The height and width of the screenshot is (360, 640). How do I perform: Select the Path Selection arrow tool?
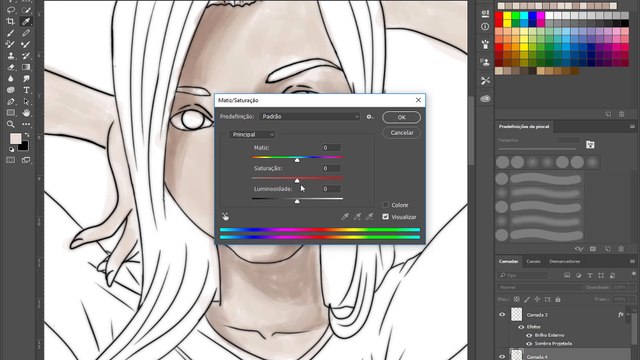pos(26,101)
